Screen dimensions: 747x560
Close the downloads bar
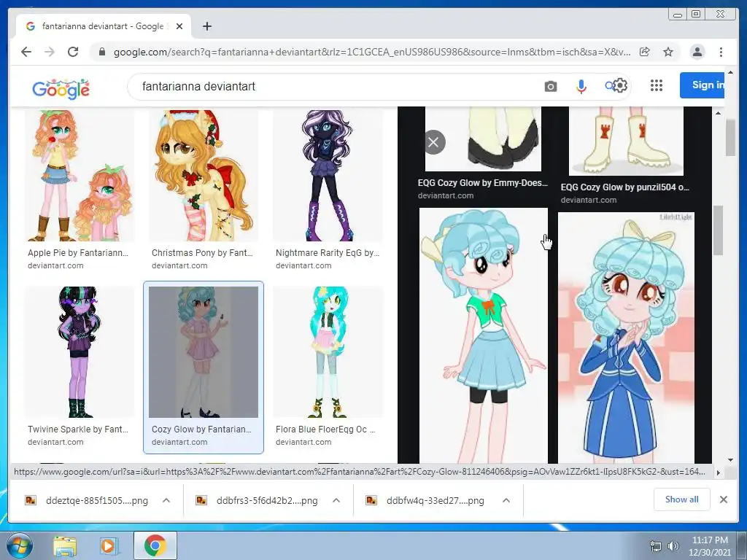(x=723, y=499)
